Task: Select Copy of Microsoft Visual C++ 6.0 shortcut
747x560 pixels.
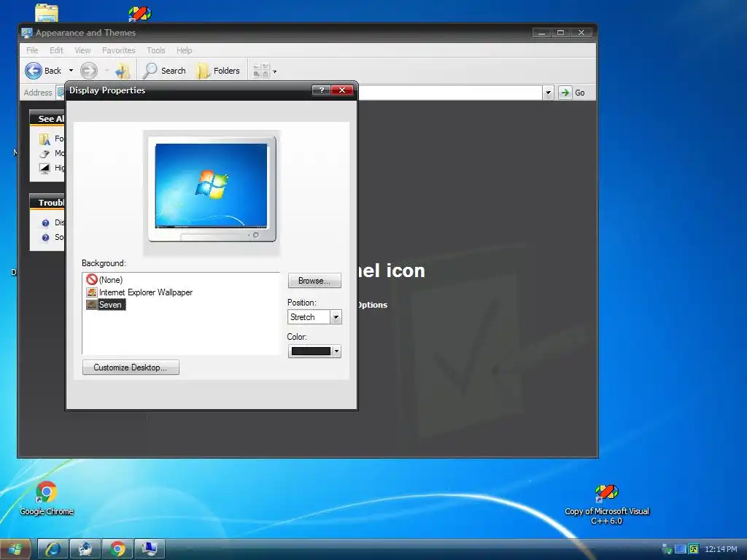Action: [x=606, y=504]
